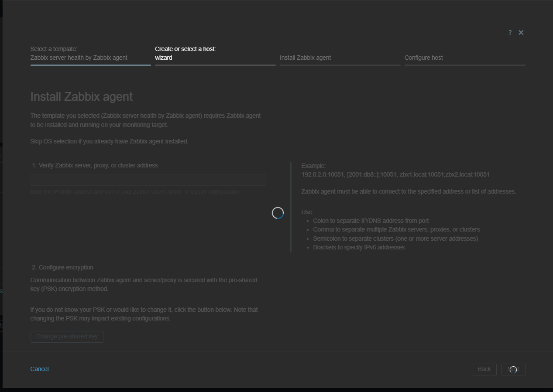Click the 'Change pre-shared key' button

(67, 337)
